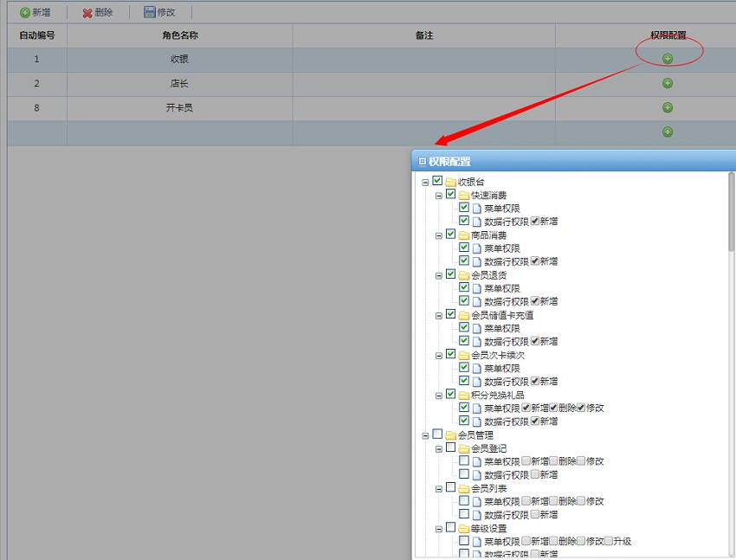736x560 pixels.
Task: Collapse the 积分兑换礼品 tree node
Action: (439, 396)
